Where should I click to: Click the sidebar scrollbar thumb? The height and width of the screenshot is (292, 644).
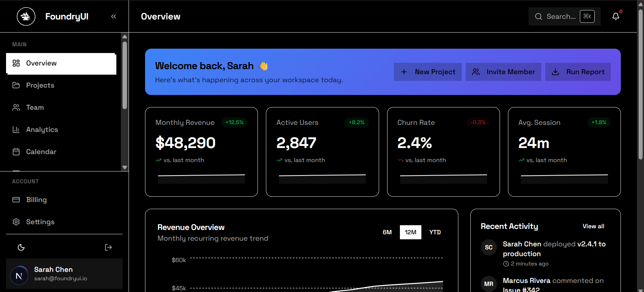(125, 75)
